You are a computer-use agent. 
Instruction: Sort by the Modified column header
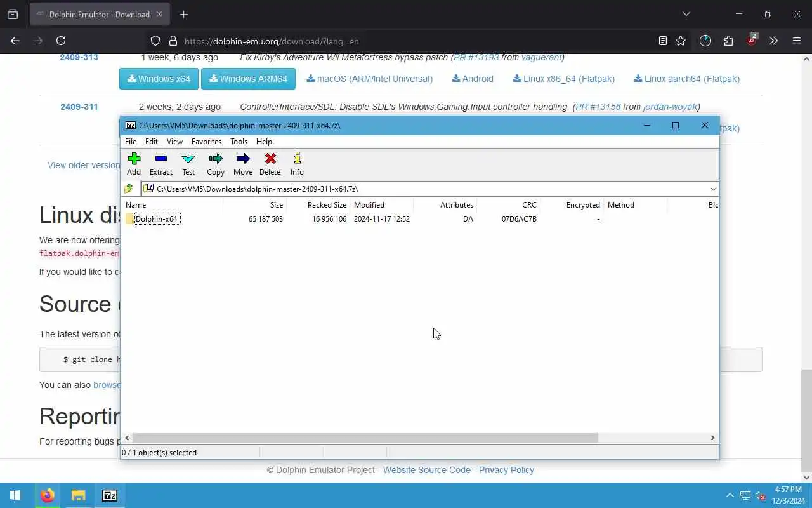[x=381, y=205]
